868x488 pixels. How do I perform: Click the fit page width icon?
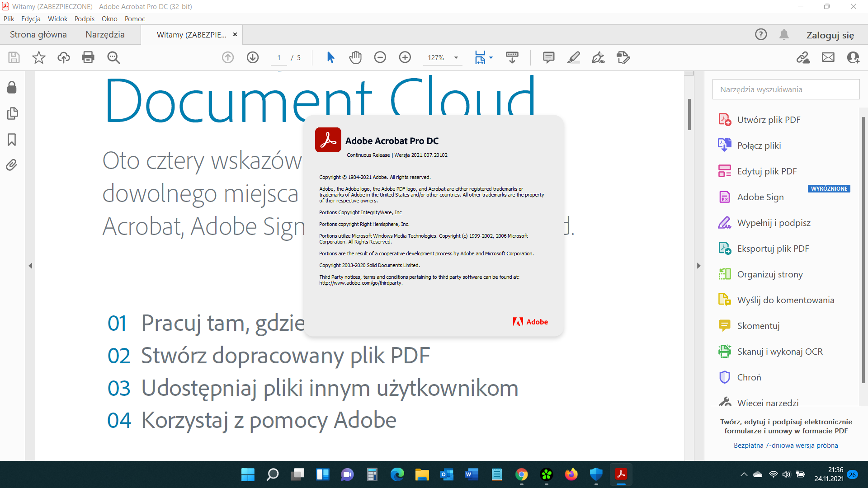coord(480,57)
